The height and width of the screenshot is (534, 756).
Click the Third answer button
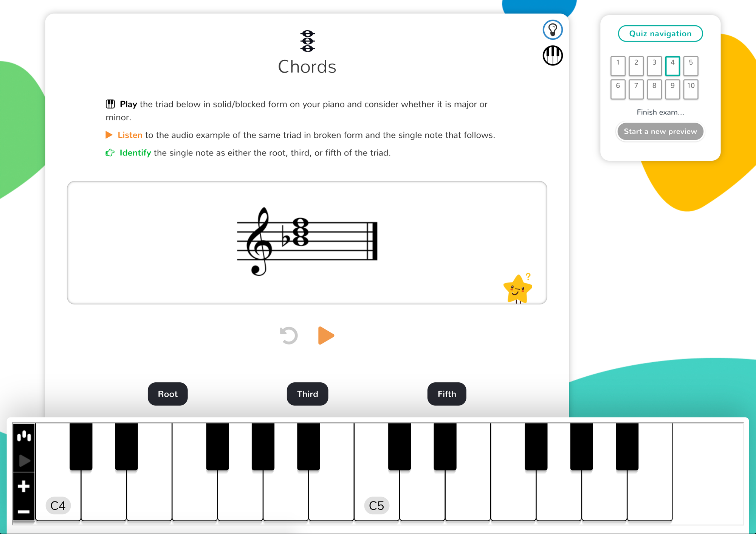[x=307, y=394]
